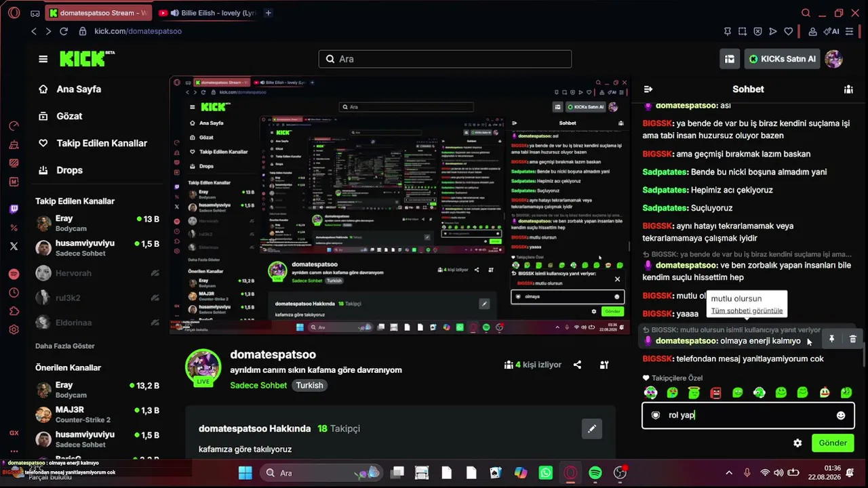Image resolution: width=868 pixels, height=488 pixels.
Task: Click KICKs Satın Al button
Action: coord(782,59)
